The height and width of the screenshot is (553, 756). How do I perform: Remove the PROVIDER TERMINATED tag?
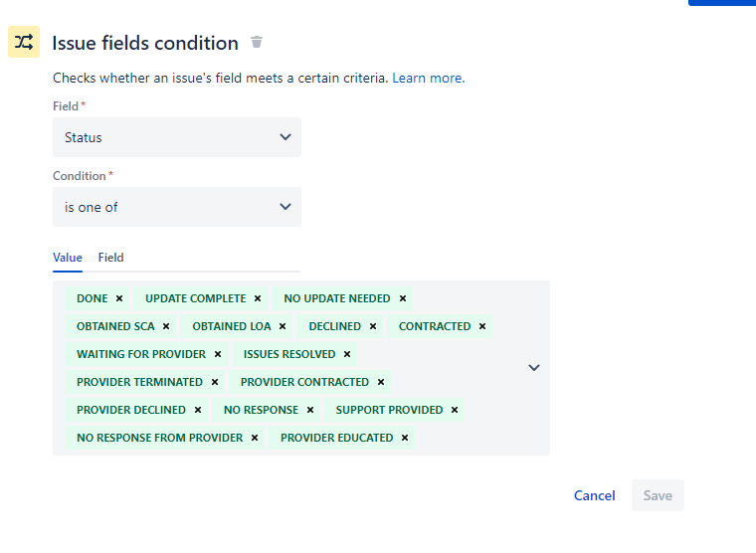point(215,382)
